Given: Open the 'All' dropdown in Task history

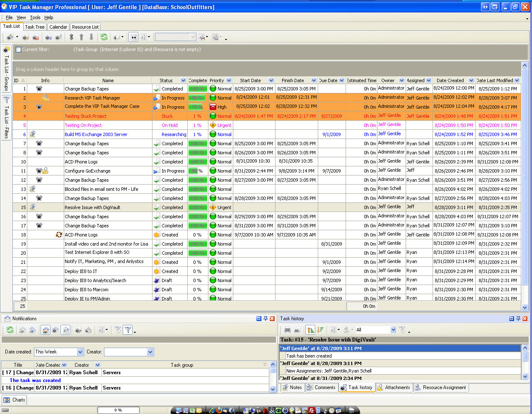Looking at the screenshot, I should (393, 330).
